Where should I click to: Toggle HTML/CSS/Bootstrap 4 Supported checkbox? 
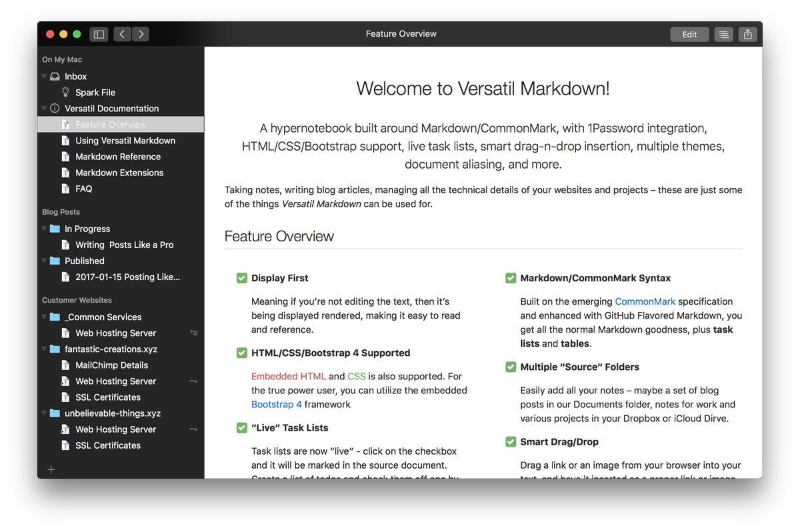242,353
